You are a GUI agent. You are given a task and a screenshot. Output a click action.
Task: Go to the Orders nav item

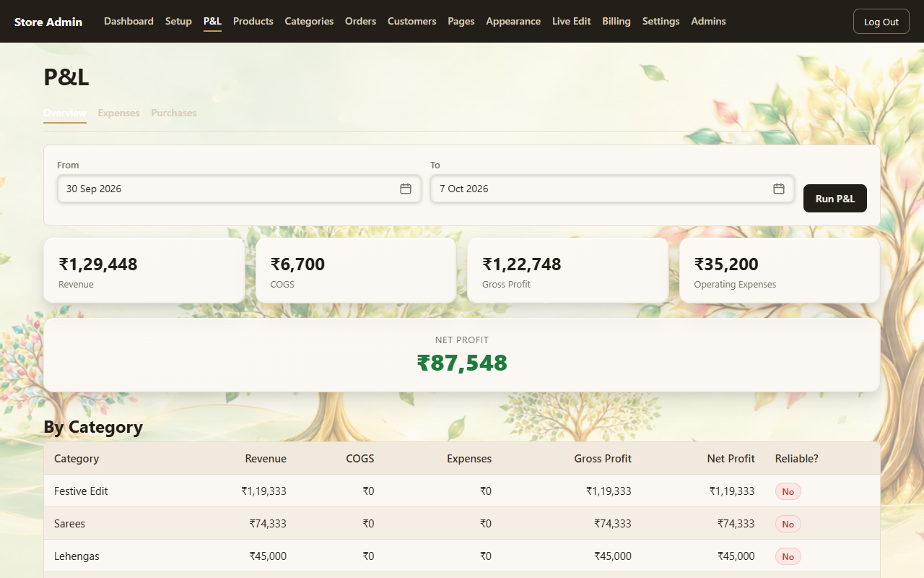click(x=360, y=21)
